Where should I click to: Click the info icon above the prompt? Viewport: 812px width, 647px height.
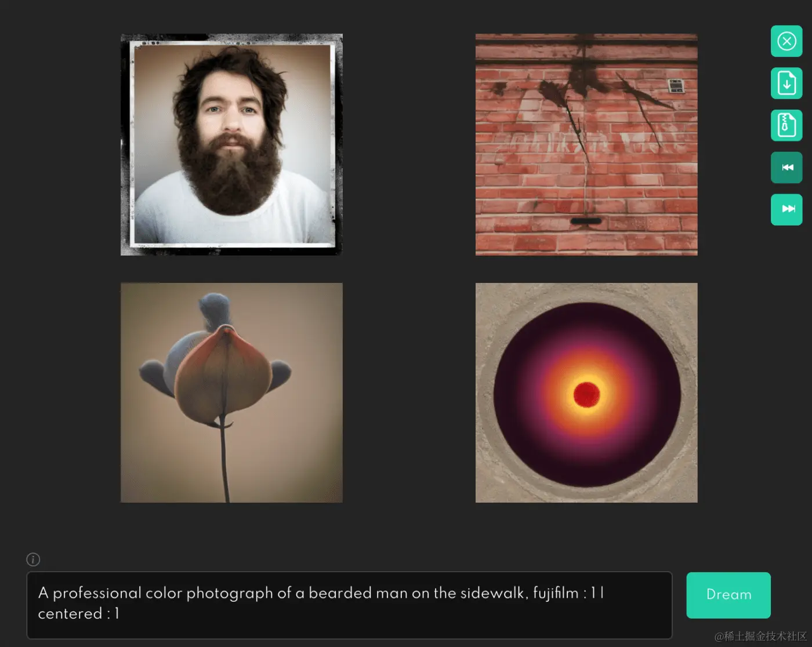click(33, 559)
